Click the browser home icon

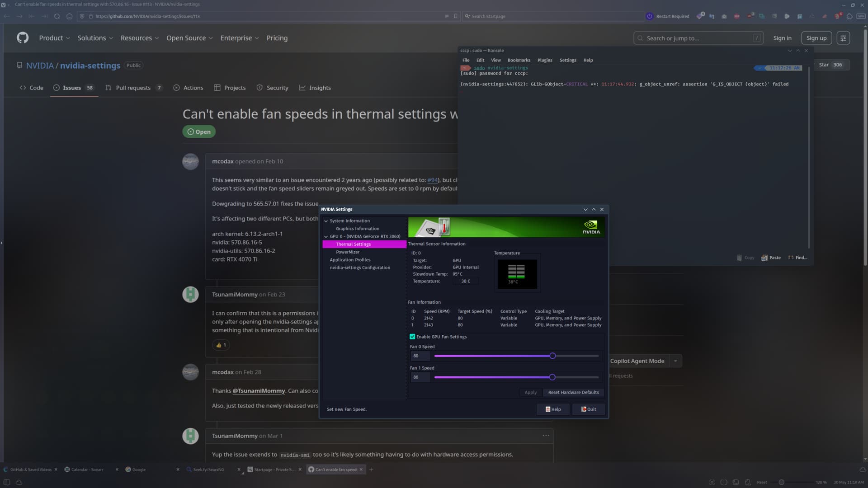point(69,16)
